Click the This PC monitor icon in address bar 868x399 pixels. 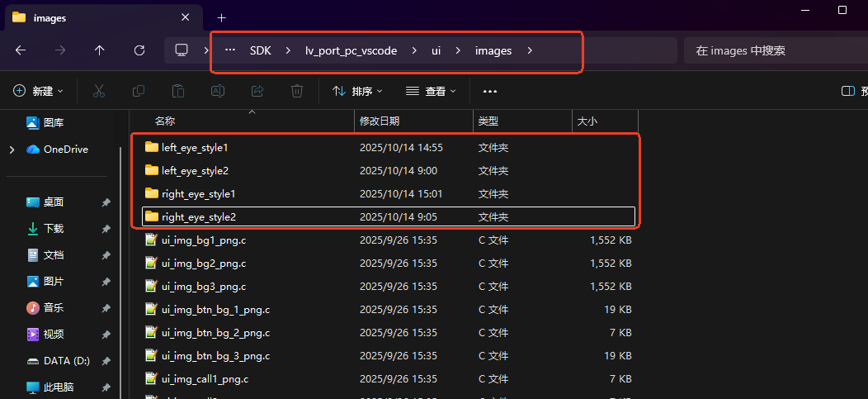tap(181, 50)
